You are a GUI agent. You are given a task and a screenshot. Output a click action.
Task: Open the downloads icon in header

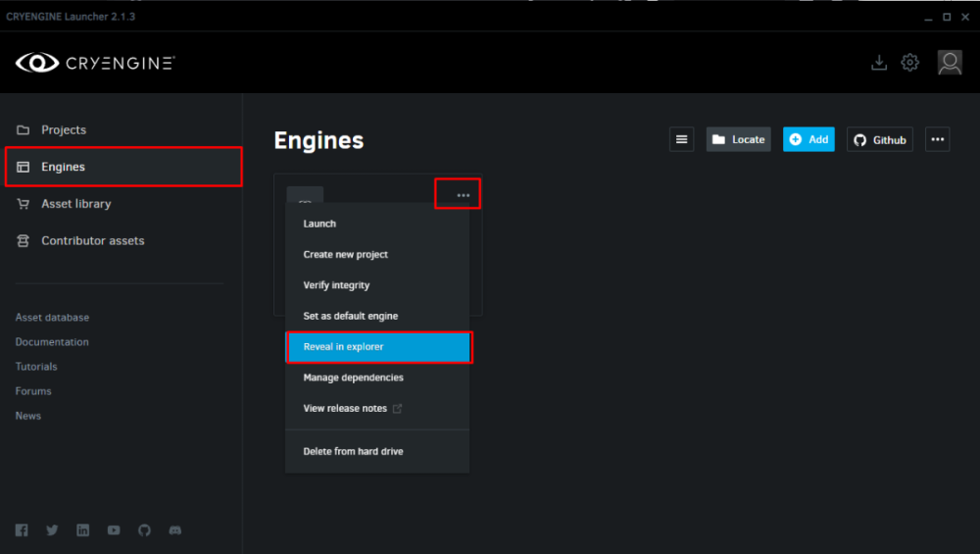pyautogui.click(x=879, y=63)
